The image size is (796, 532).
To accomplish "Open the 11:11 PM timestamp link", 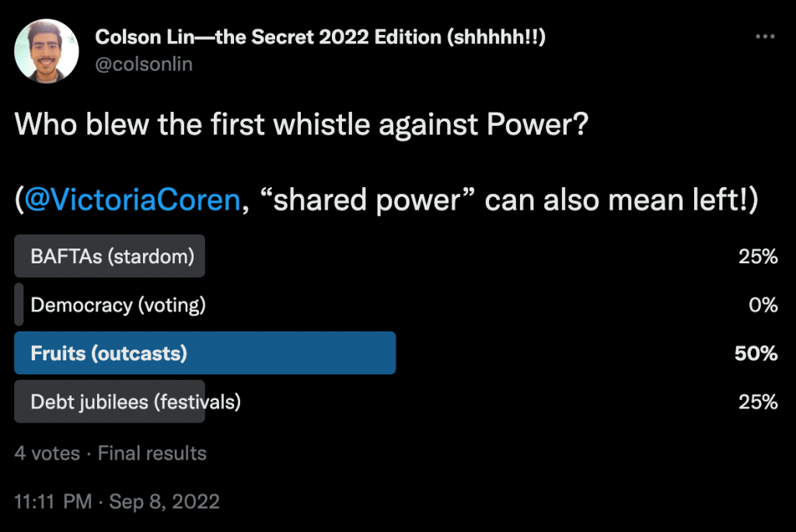I will pyautogui.click(x=53, y=502).
